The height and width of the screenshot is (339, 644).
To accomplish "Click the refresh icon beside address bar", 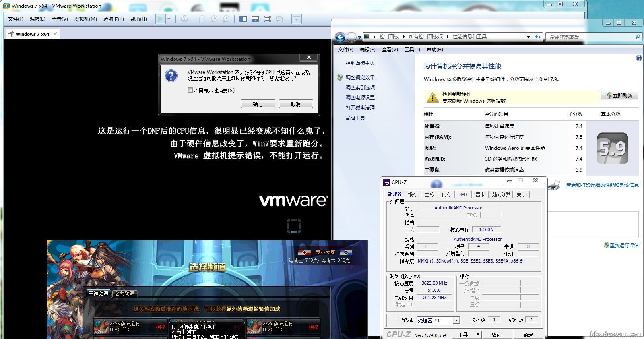I will (x=538, y=37).
